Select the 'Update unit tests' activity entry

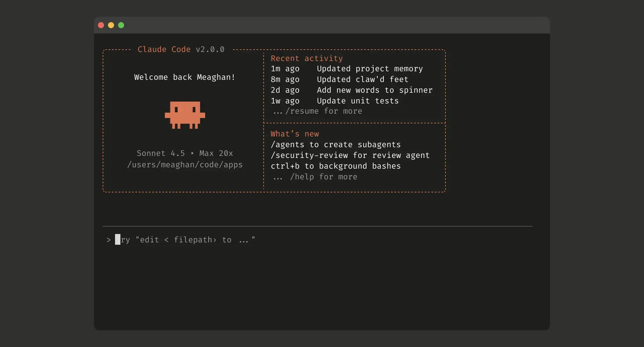pyautogui.click(x=358, y=101)
